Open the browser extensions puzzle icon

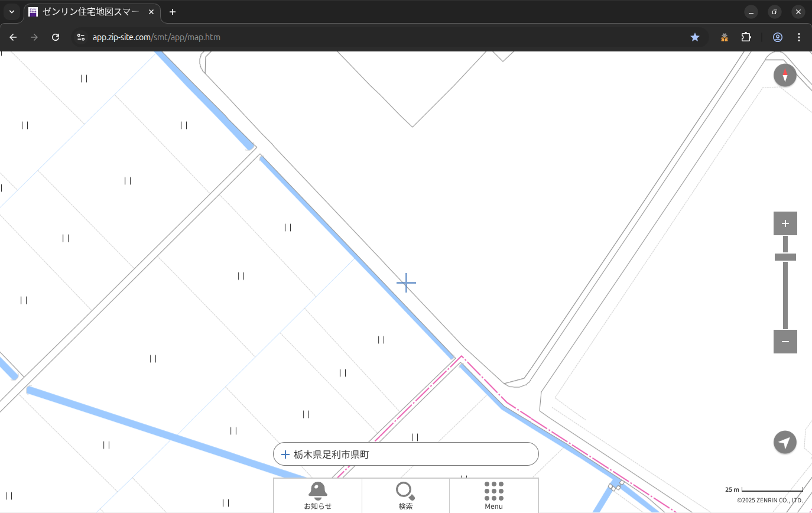pos(746,37)
